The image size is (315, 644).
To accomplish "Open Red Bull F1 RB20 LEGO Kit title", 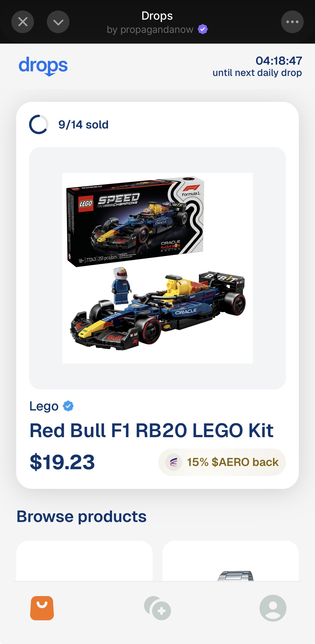I will [x=152, y=430].
